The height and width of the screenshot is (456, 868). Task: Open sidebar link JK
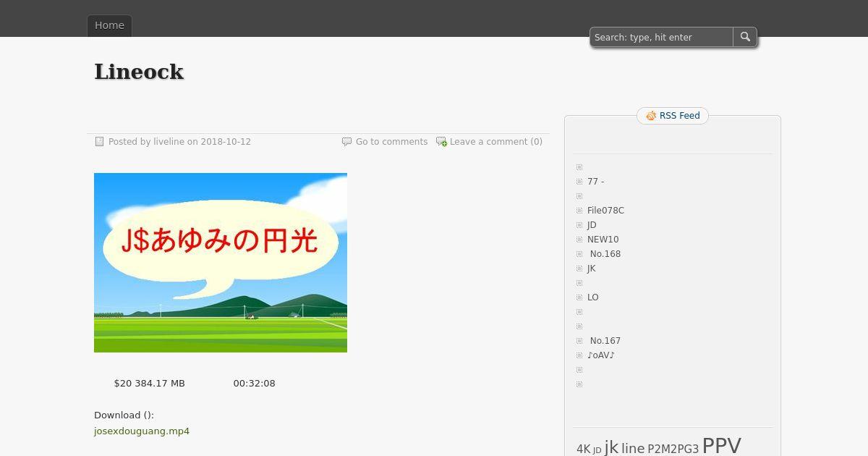pyautogui.click(x=592, y=269)
